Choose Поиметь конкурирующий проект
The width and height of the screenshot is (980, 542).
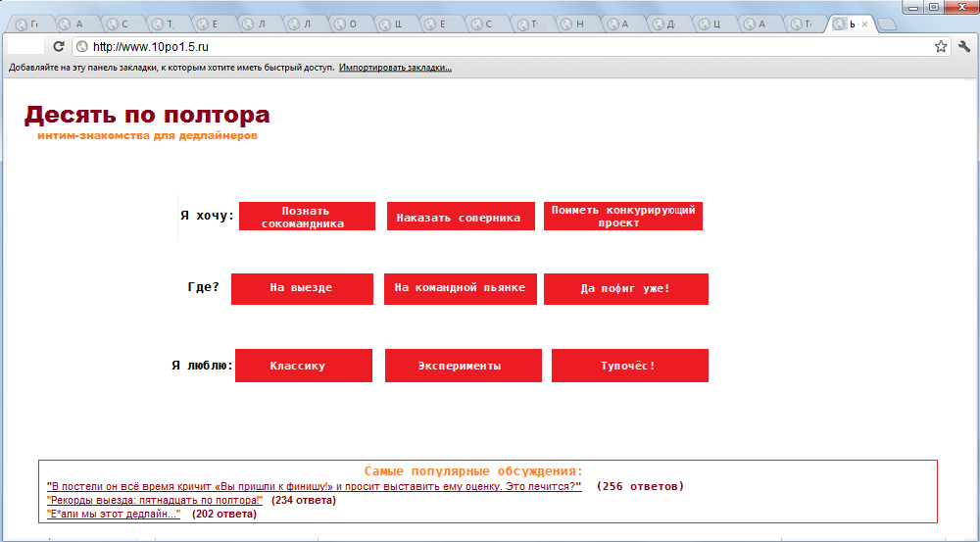(623, 217)
